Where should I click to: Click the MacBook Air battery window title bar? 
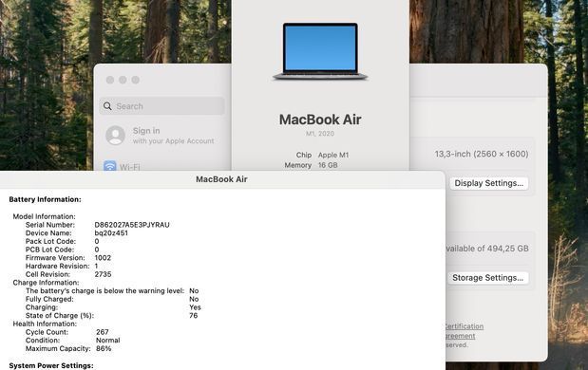221,179
